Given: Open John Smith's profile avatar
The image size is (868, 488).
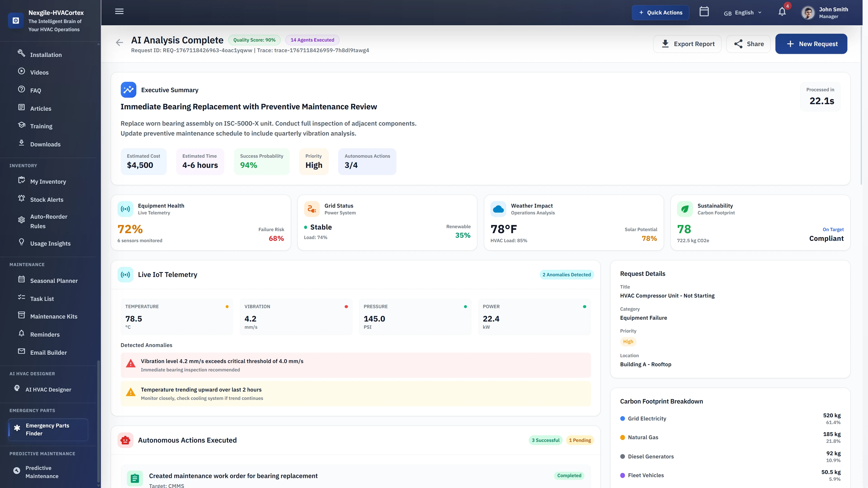Looking at the screenshot, I should coord(808,12).
